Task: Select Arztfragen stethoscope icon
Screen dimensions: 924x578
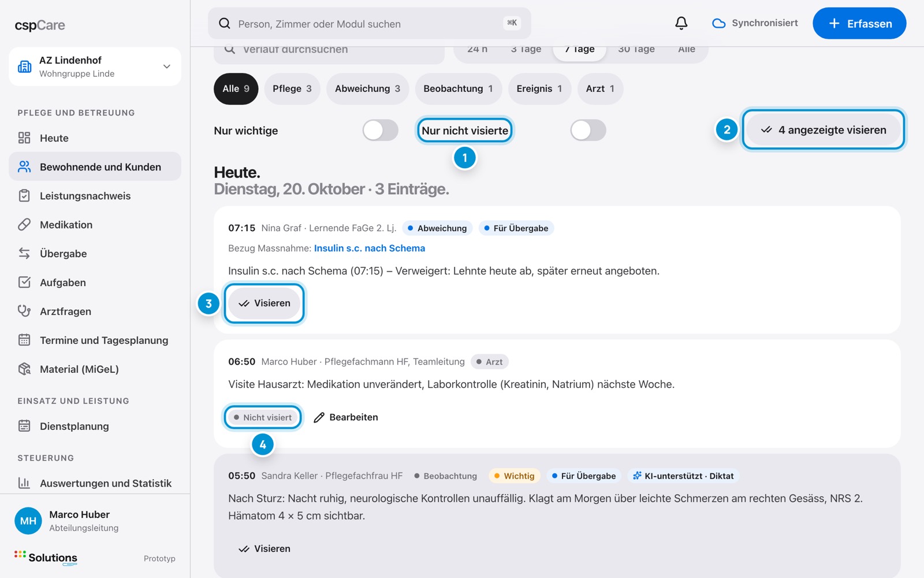Action: coord(24,312)
